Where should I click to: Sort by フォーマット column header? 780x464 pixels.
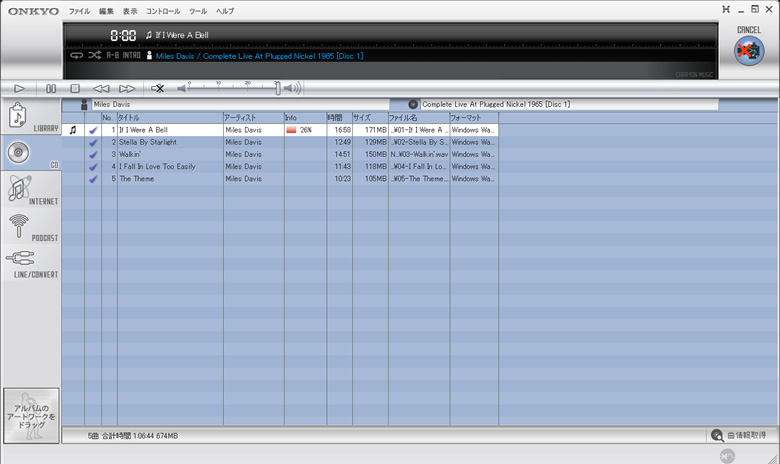pos(474,118)
